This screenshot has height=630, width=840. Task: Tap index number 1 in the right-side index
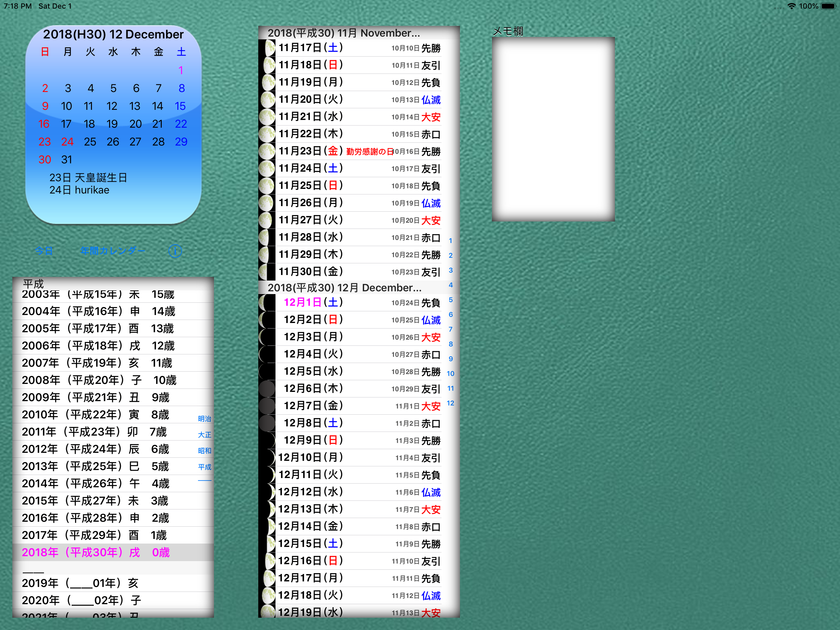click(x=450, y=241)
